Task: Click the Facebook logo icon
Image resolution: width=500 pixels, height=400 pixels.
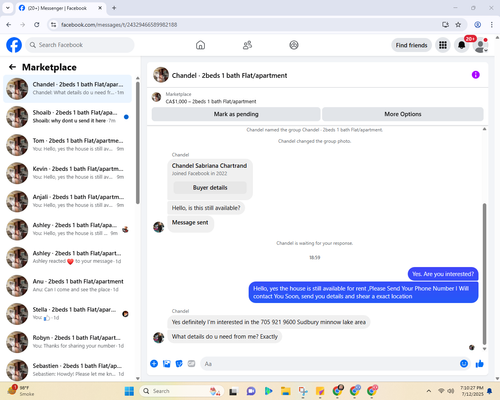Action: (14, 45)
